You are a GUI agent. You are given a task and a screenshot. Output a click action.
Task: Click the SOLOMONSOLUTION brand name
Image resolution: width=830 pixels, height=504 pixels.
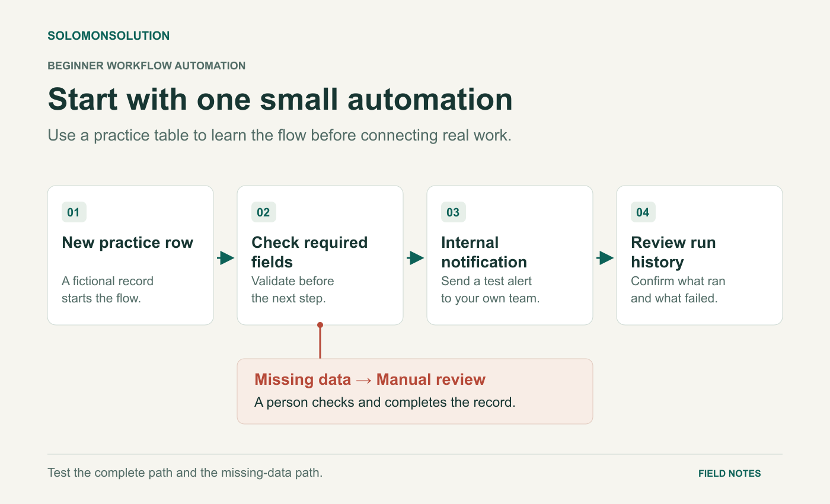click(108, 36)
